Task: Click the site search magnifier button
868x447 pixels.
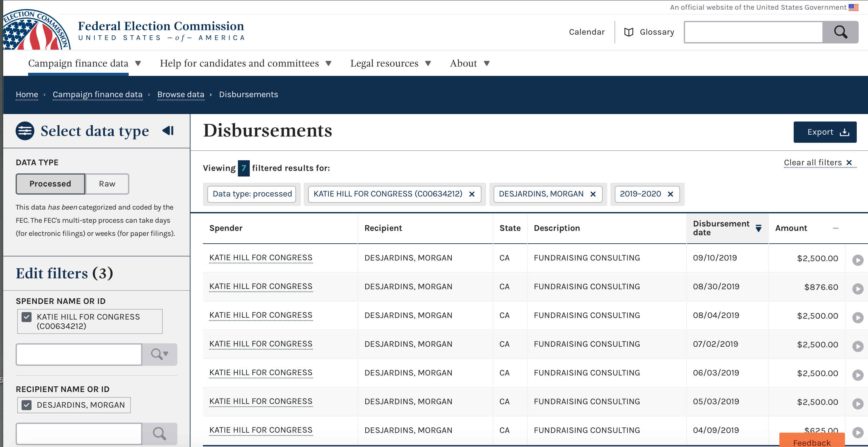Action: pos(840,32)
